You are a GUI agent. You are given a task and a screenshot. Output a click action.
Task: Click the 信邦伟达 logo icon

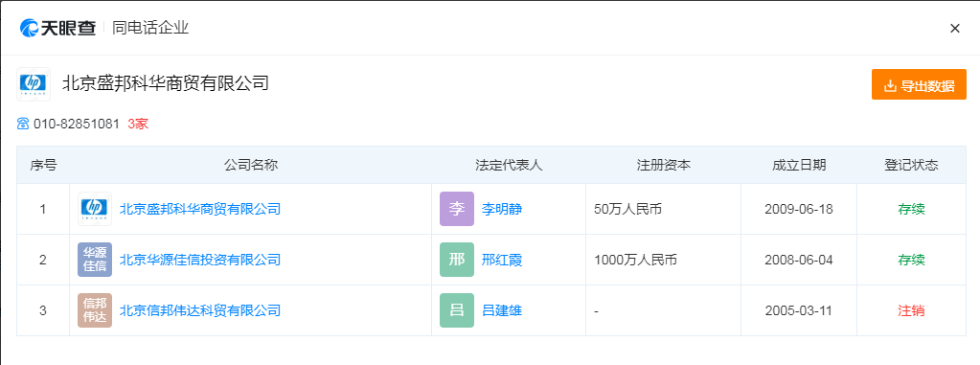[x=95, y=310]
